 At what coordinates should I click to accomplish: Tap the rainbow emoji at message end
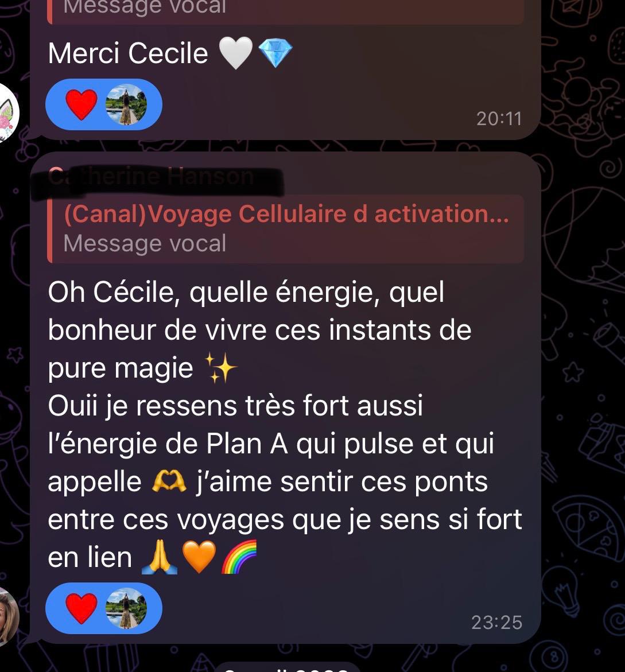pyautogui.click(x=239, y=557)
